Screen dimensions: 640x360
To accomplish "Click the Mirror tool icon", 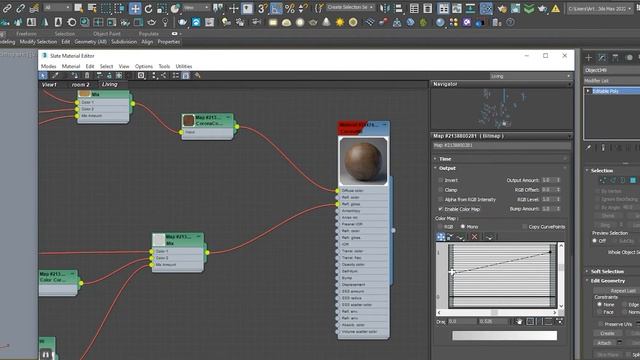I will click(384, 8).
